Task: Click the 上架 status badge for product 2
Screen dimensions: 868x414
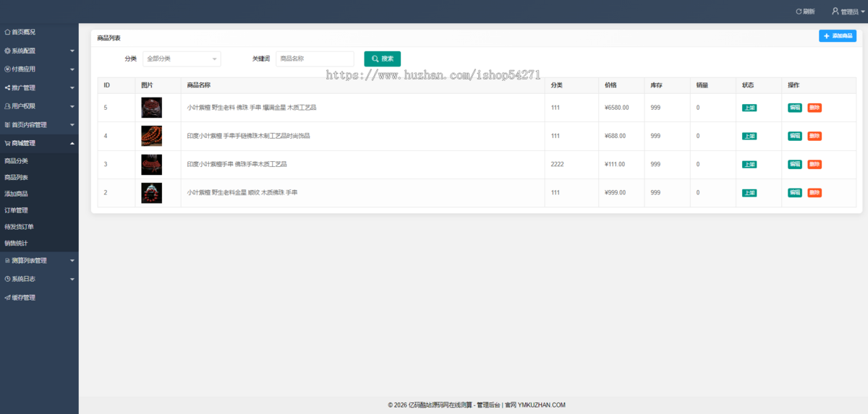Action: [x=749, y=193]
